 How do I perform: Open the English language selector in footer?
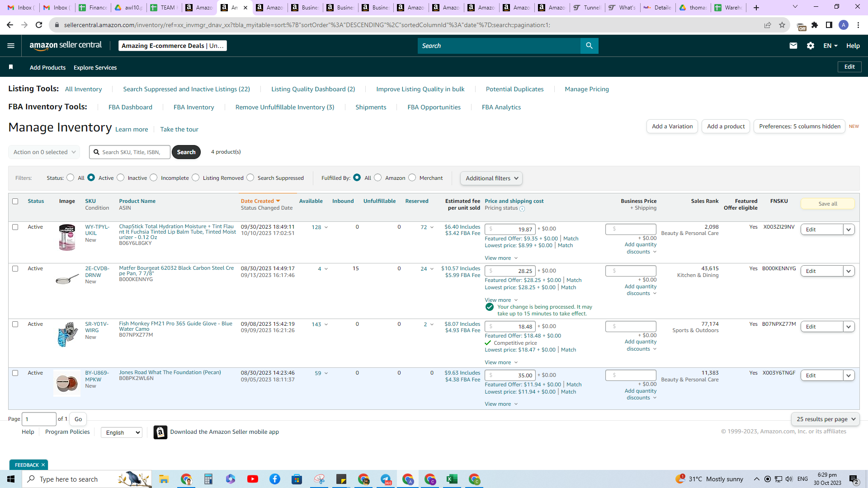pos(122,432)
